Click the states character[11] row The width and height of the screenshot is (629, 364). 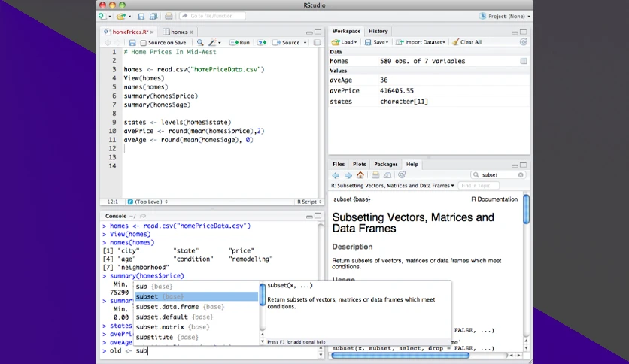[x=429, y=102]
